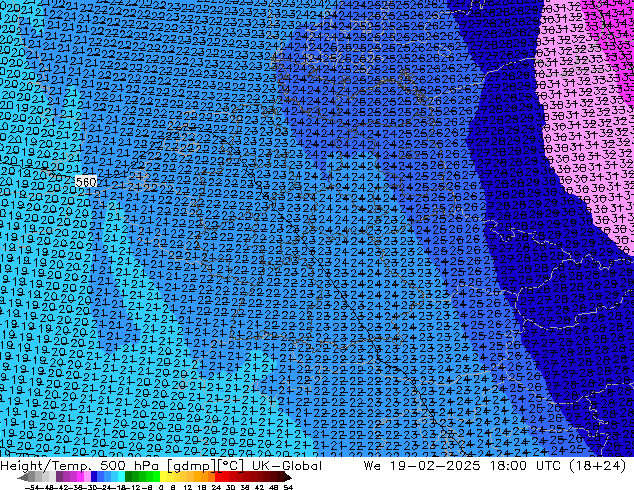This screenshot has width=634, height=490.
Task: Click the '[gdmp]' unit label
Action: point(192,466)
